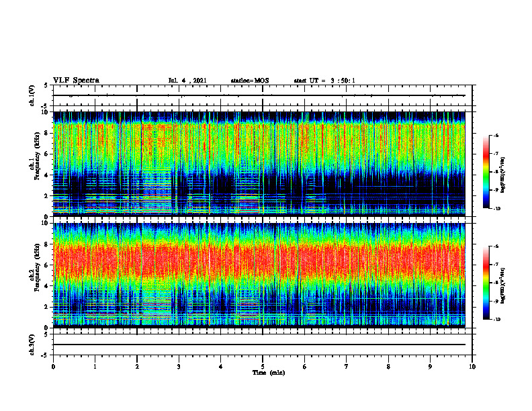Click the ch.2 spectrogram plot area

click(259, 275)
